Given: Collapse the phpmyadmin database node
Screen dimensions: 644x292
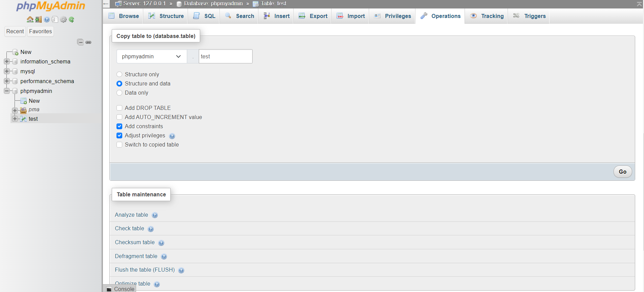Looking at the screenshot, I should tap(6, 91).
